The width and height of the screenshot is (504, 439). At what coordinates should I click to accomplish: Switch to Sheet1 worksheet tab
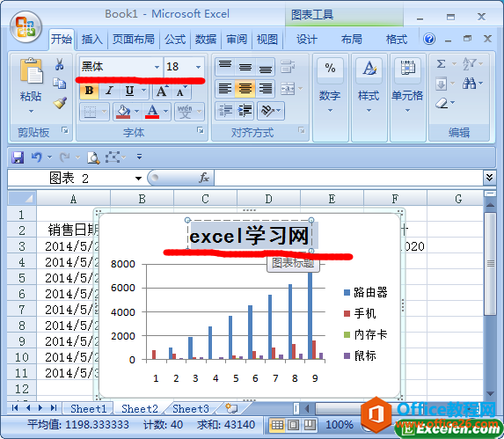(x=88, y=408)
